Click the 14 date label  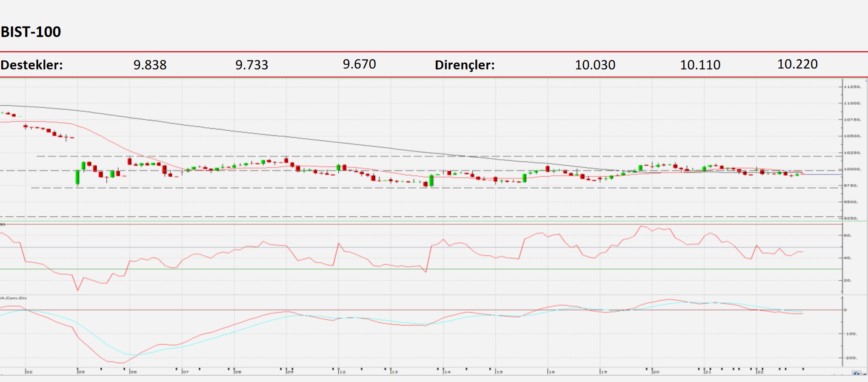coord(447,372)
